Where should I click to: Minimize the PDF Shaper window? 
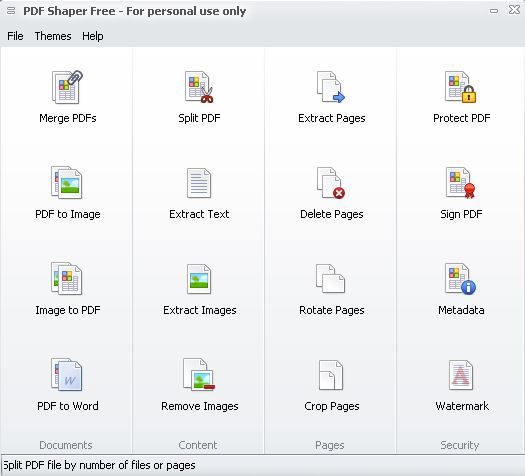click(494, 11)
